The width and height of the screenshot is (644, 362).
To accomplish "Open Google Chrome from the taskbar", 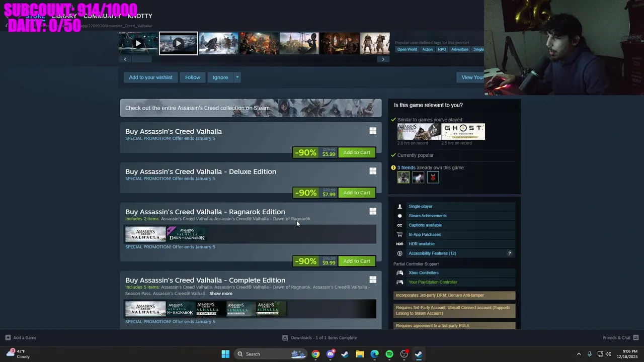I will coord(315,354).
